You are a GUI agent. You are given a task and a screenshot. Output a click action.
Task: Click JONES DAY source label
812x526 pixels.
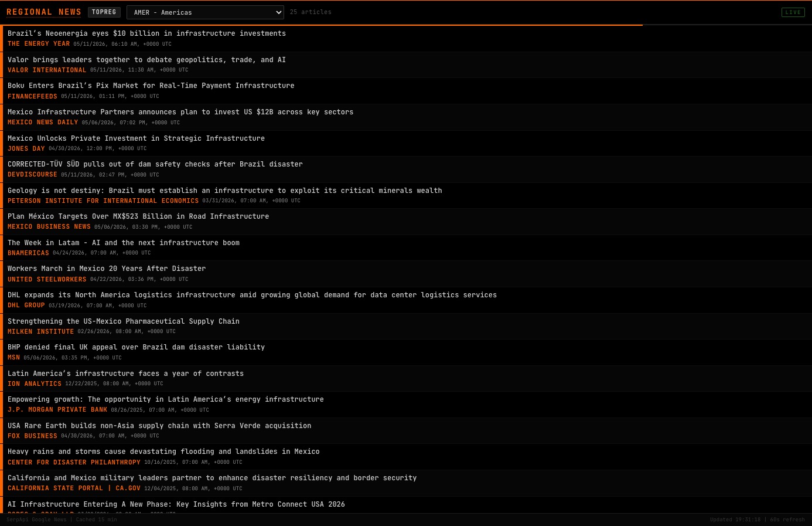[x=26, y=149]
